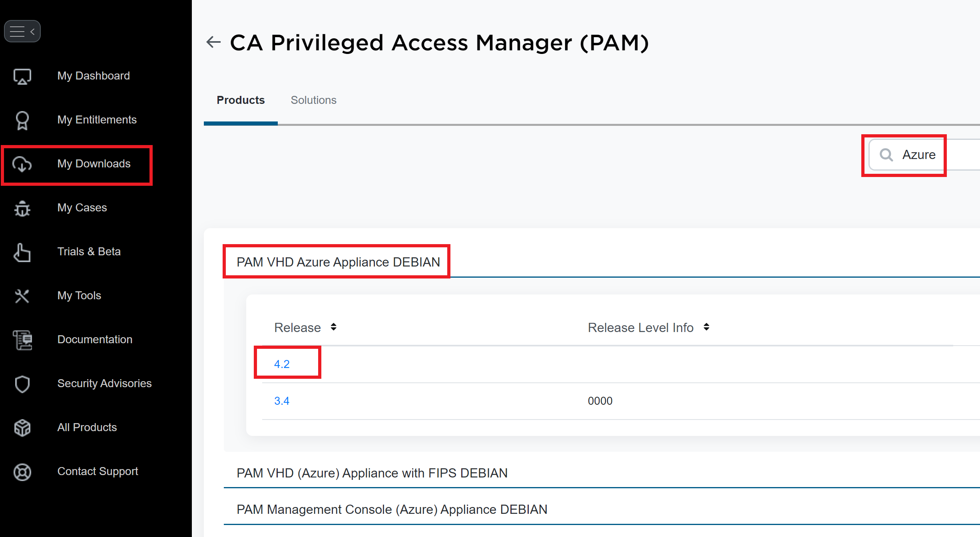Viewport: 980px width, 537px height.
Task: Click the My Dashboard monitor icon
Action: [x=22, y=76]
